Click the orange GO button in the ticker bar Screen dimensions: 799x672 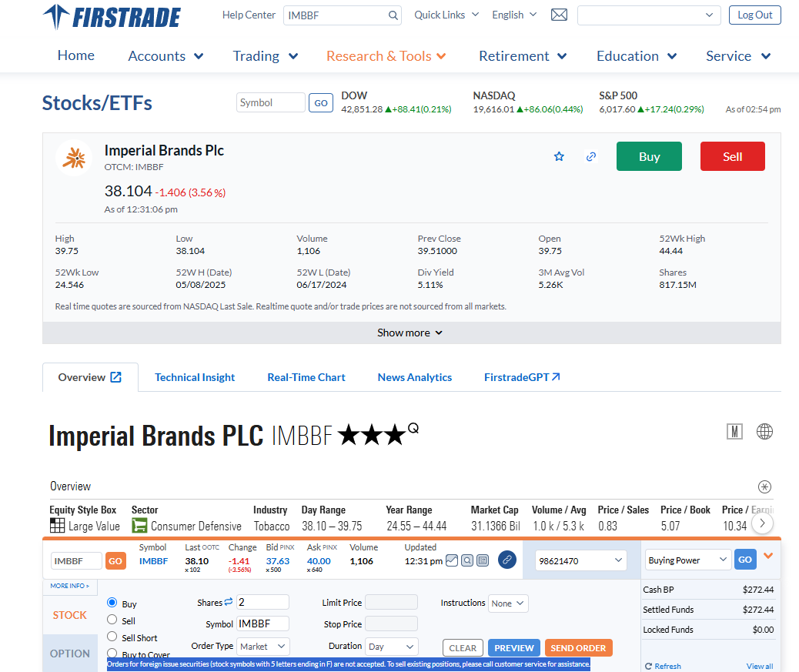pos(115,561)
